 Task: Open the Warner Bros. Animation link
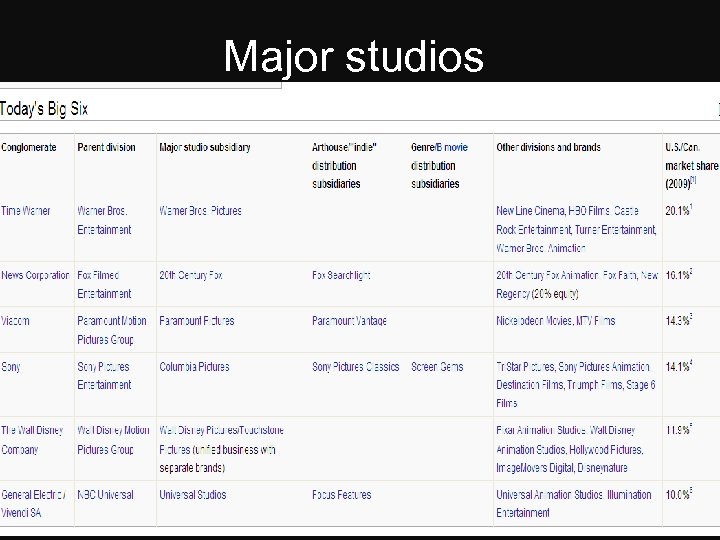[x=541, y=248]
